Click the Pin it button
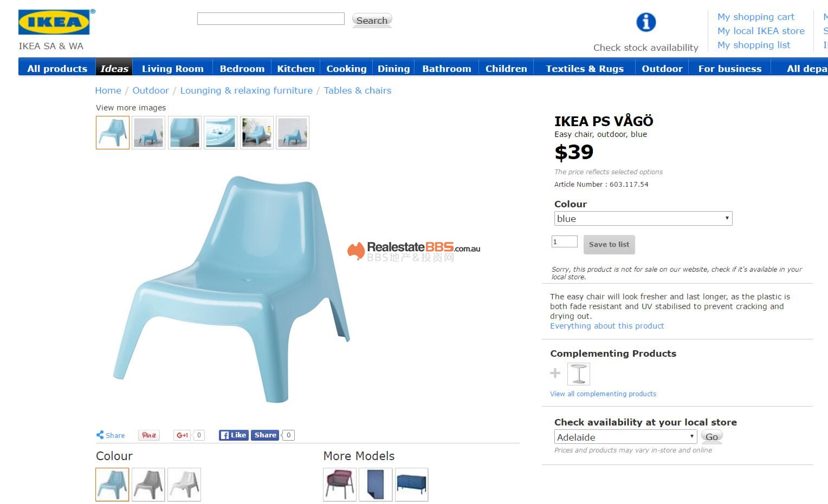 coord(149,435)
